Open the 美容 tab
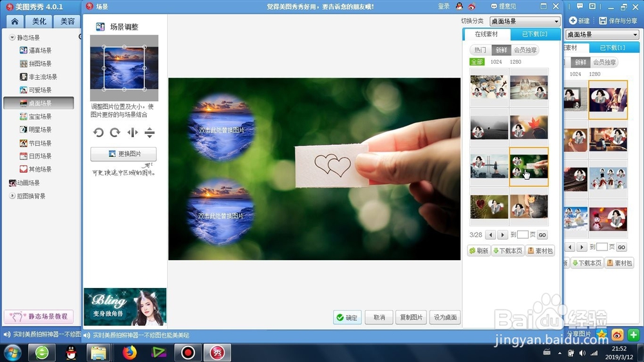Image resolution: width=644 pixels, height=362 pixels. pyautogui.click(x=68, y=21)
